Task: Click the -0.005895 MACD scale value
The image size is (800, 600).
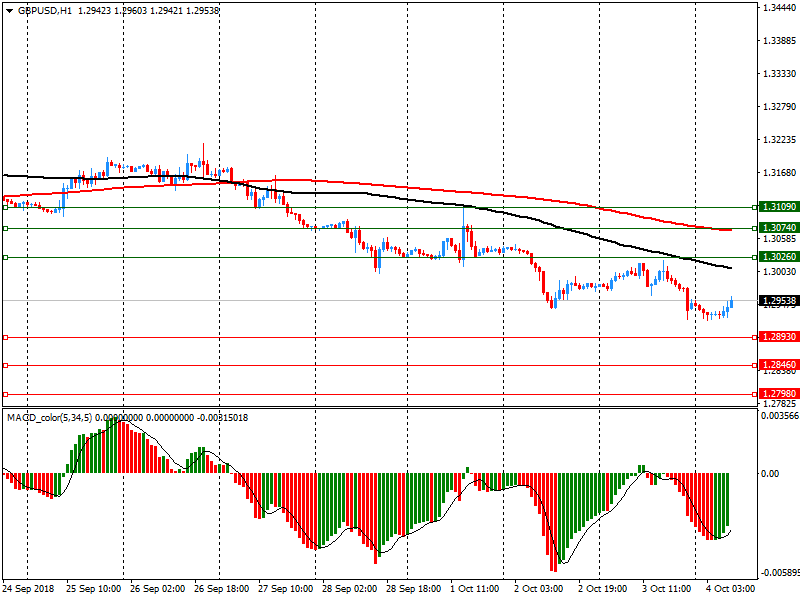Action: 776,574
